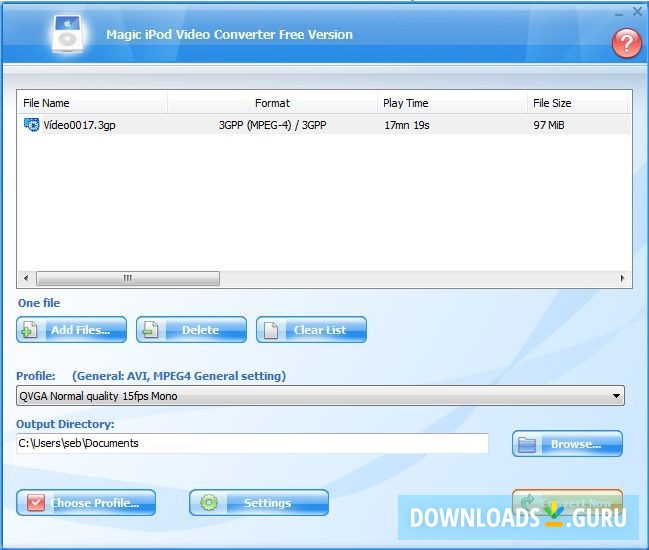Click play time cell 17mn 19s

406,125
